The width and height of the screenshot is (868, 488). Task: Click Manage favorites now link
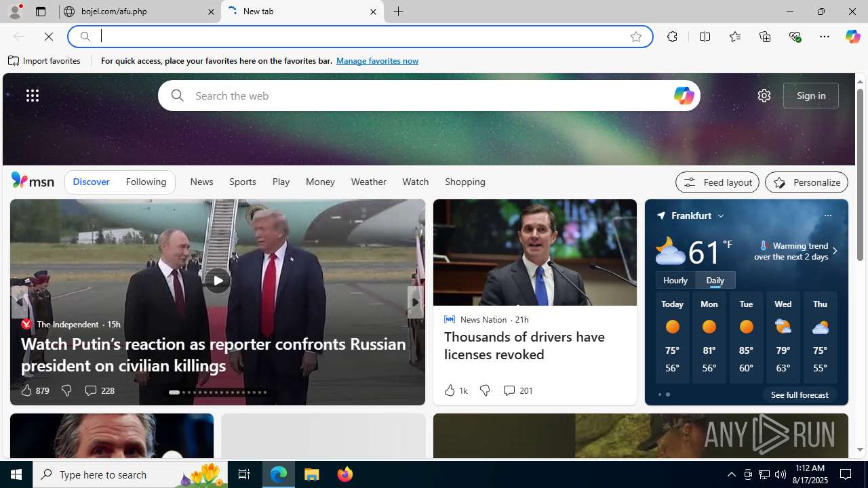(x=377, y=61)
